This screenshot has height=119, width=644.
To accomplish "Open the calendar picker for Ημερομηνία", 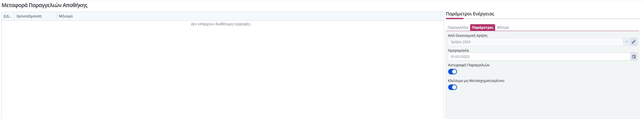I will (634, 57).
